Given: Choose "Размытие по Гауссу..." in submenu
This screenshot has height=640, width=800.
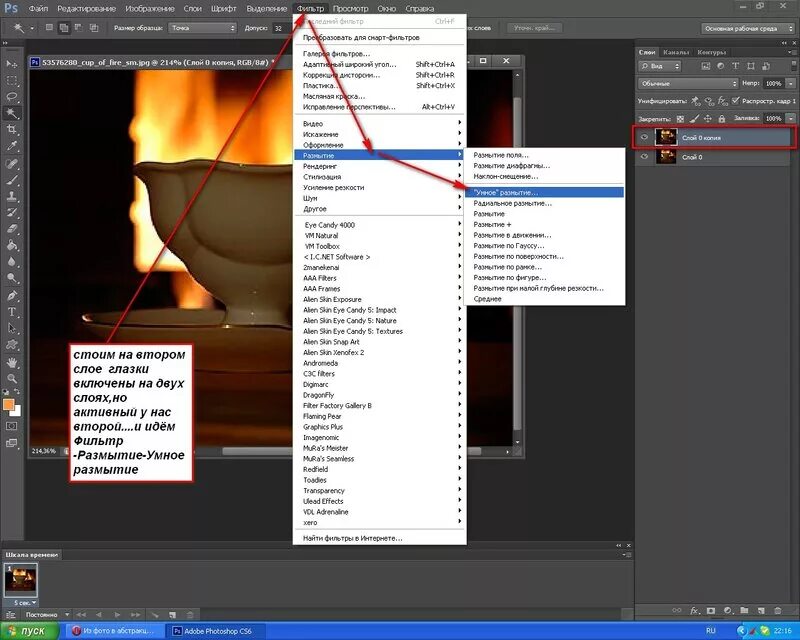Looking at the screenshot, I should click(x=544, y=245).
